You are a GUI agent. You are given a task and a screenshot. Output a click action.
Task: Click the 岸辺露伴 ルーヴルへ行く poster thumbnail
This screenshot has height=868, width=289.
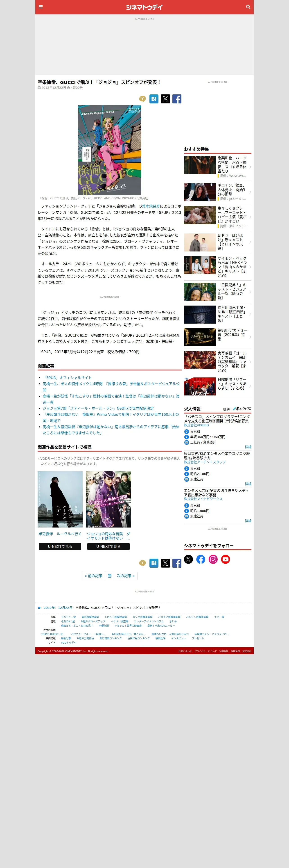[60, 499]
